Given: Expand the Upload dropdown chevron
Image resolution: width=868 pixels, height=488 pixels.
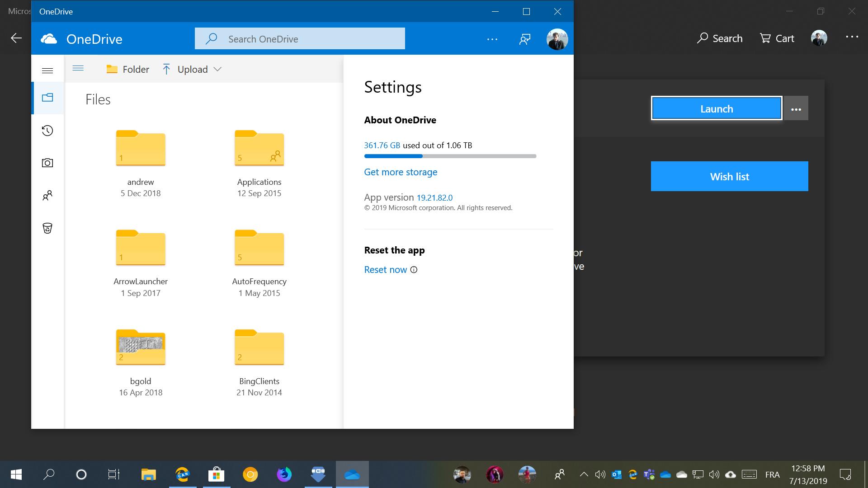Looking at the screenshot, I should tap(217, 69).
